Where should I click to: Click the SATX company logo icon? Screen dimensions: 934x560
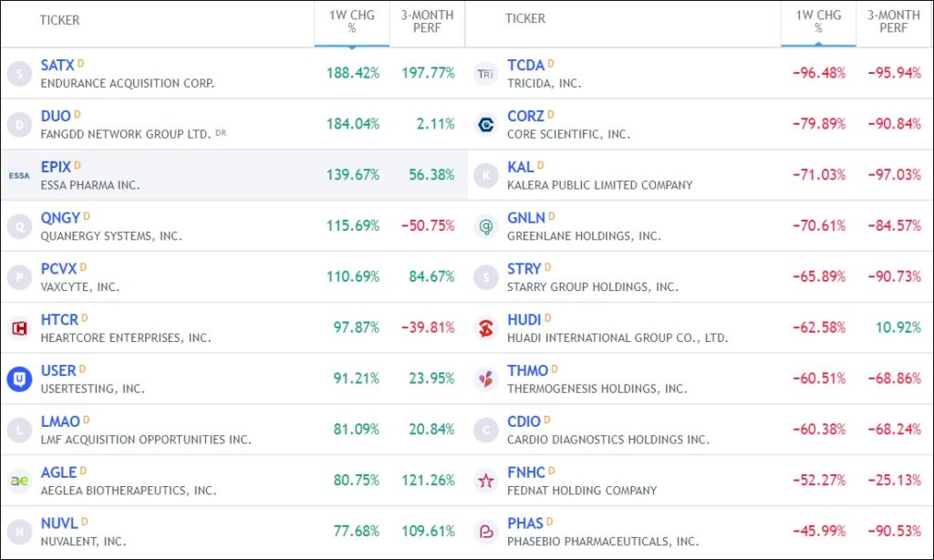(19, 74)
